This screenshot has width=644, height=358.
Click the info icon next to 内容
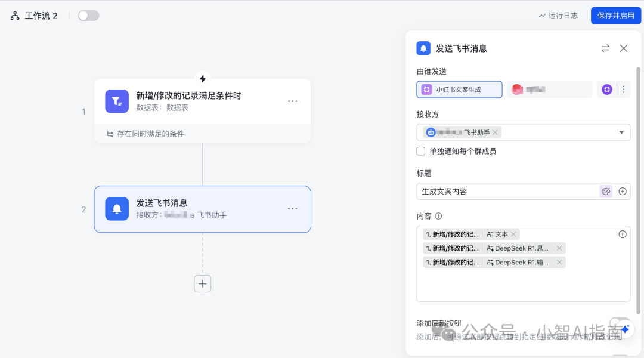438,216
